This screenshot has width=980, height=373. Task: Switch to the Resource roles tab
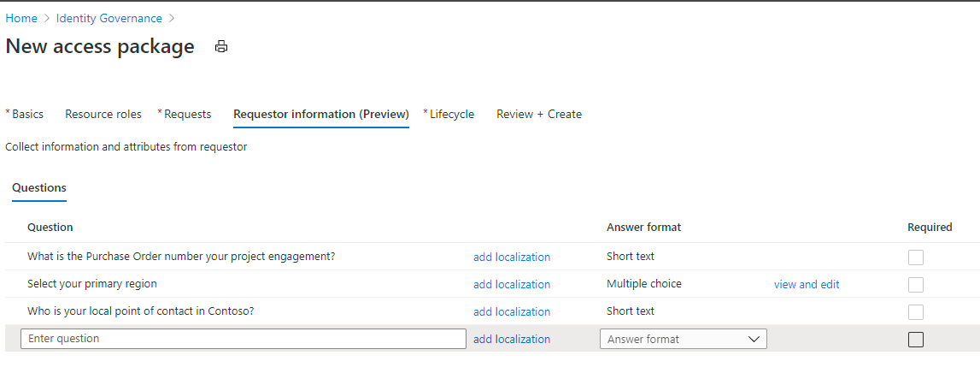[103, 114]
